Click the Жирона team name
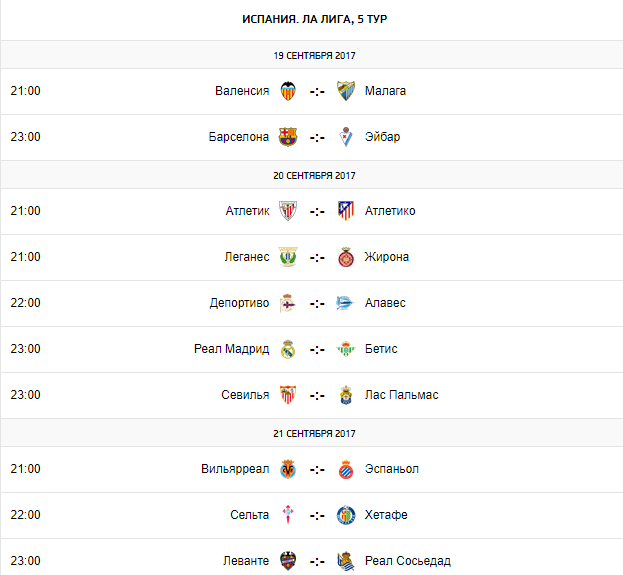Image resolution: width=623 pixels, height=575 pixels. pos(387,257)
